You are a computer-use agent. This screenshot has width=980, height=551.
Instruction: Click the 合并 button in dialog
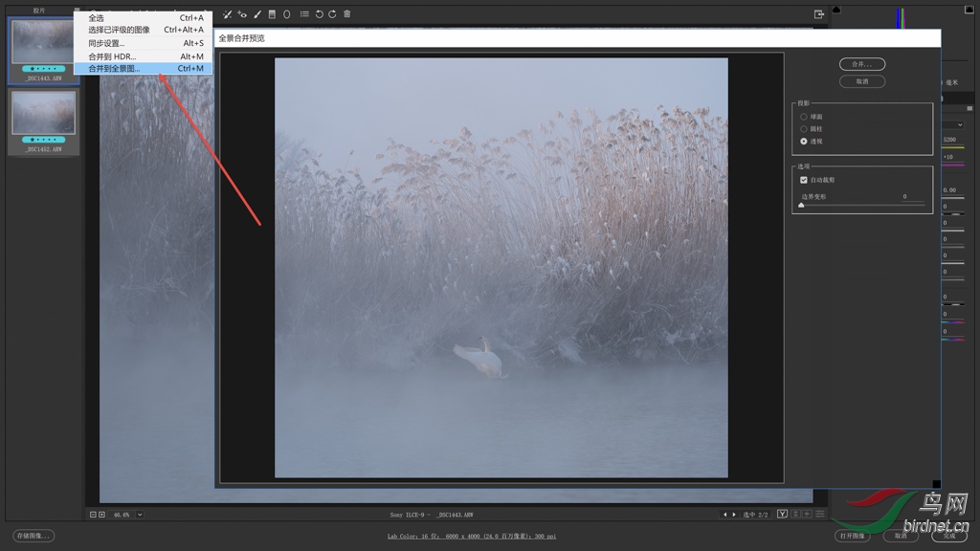861,64
